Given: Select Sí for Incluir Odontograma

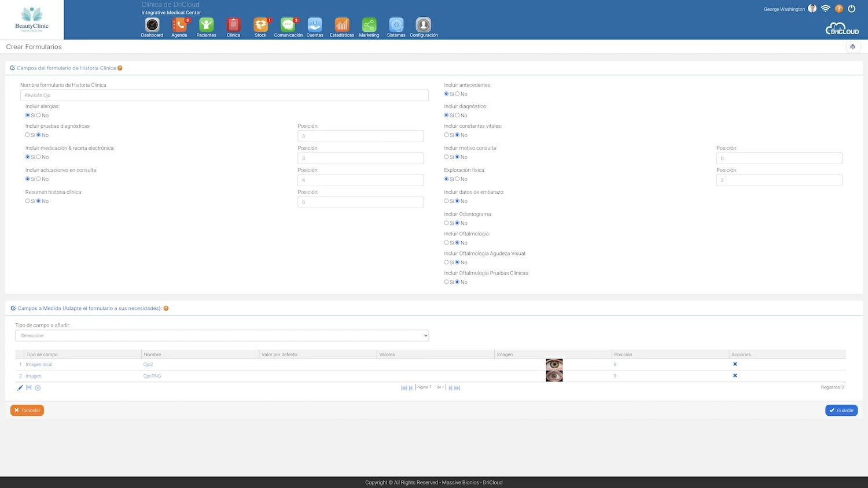Looking at the screenshot, I should click(x=446, y=223).
